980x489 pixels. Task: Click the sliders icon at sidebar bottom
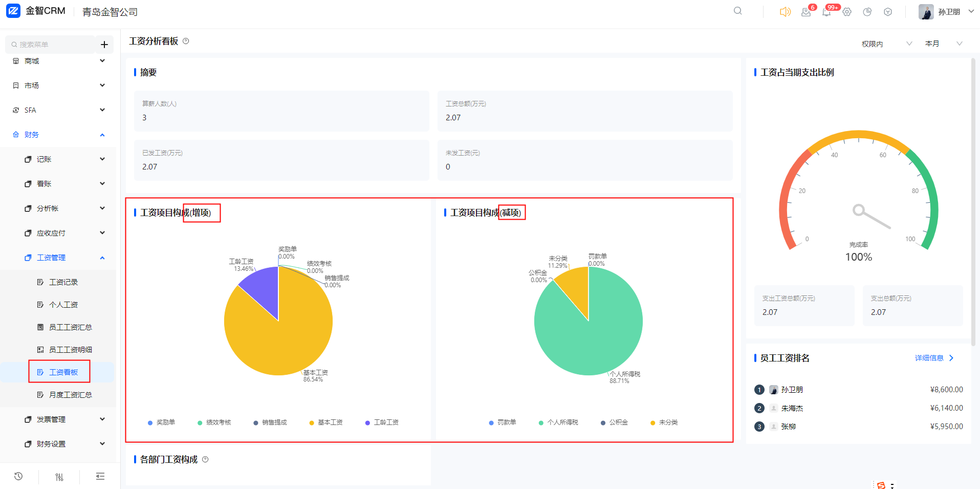click(59, 477)
